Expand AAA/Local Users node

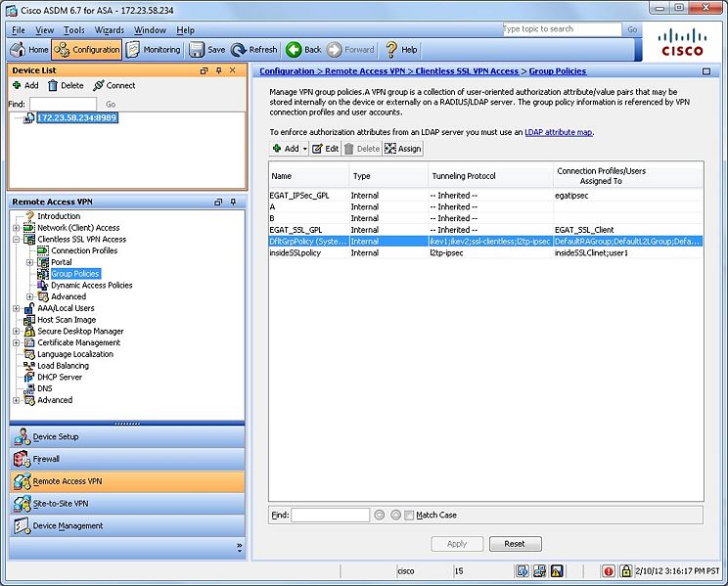(17, 308)
